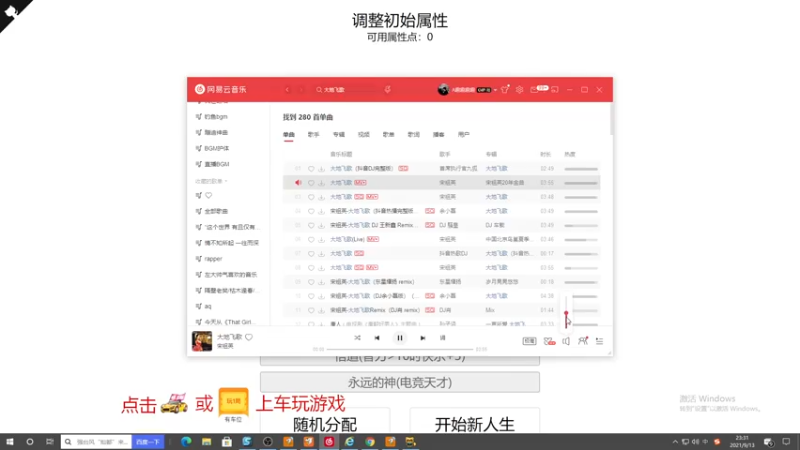The image size is (800, 450).
Task: Select the 永远的神(电竞天才) option
Action: point(400,382)
